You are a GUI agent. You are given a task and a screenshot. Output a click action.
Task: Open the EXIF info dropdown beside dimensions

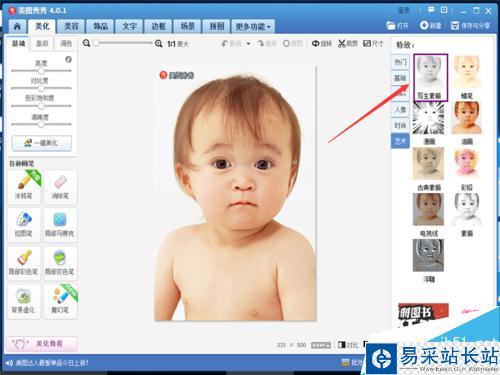(321, 345)
